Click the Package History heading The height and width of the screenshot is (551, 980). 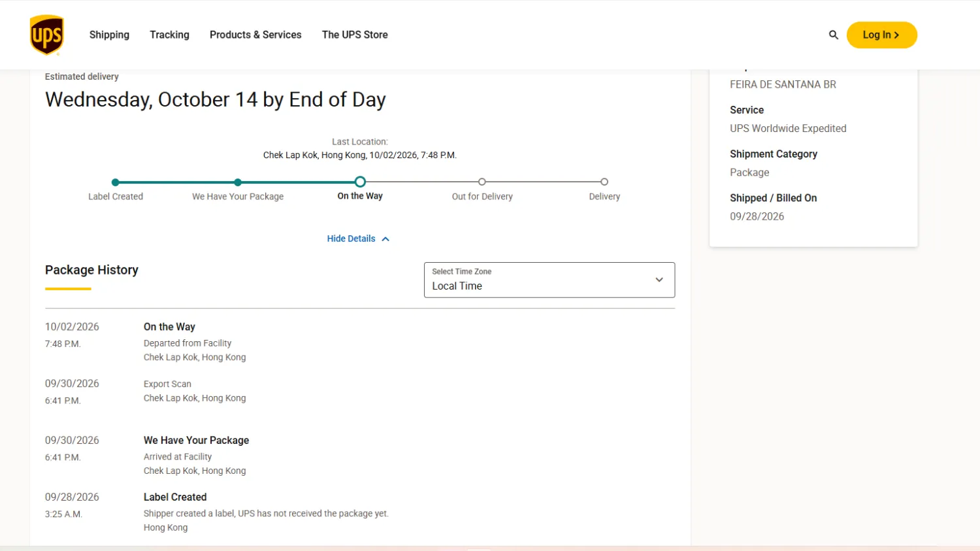coord(91,270)
